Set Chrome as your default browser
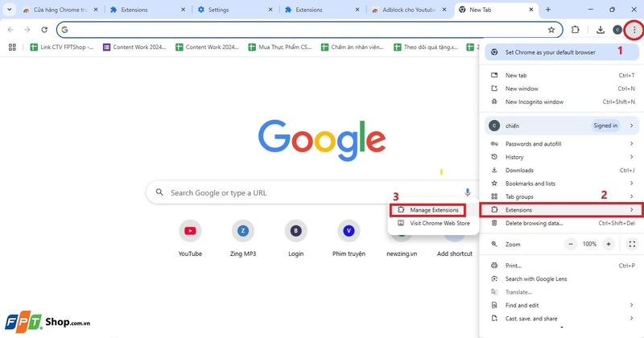 [562, 52]
